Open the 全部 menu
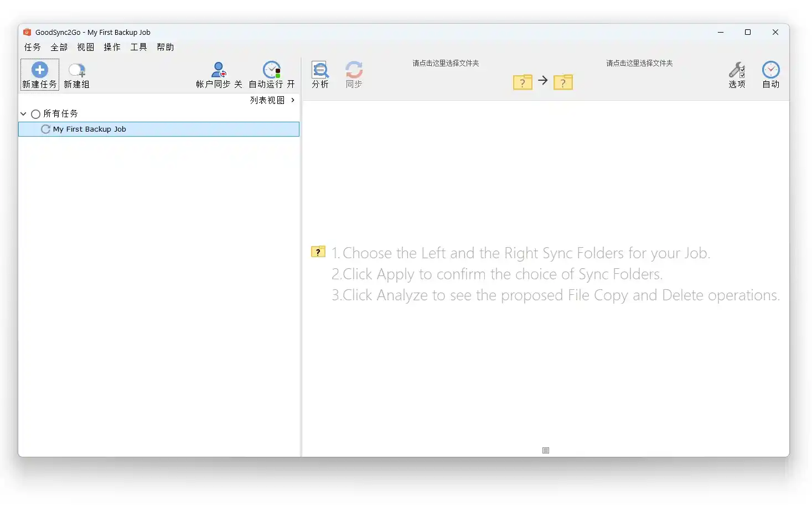The height and width of the screenshot is (506, 812). pos(59,48)
